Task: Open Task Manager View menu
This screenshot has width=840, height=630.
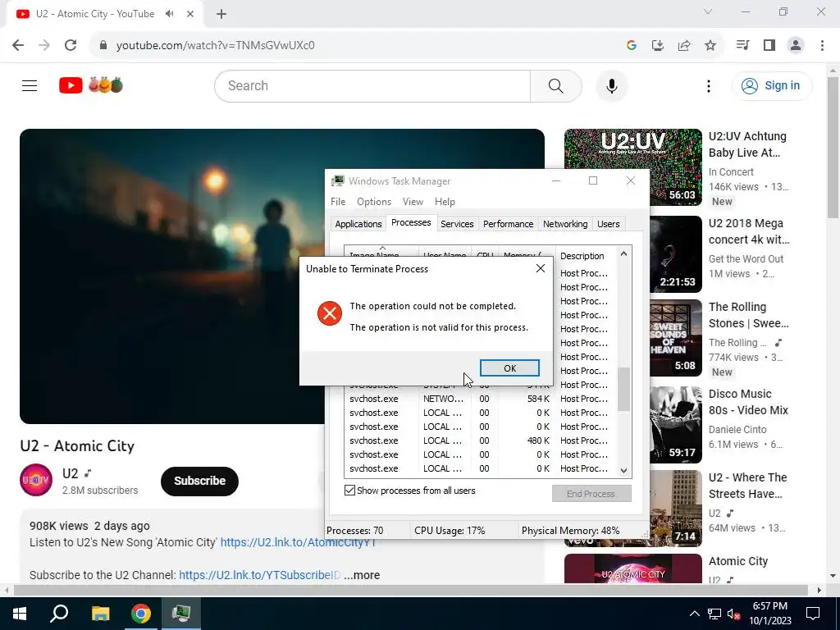Action: click(x=413, y=202)
